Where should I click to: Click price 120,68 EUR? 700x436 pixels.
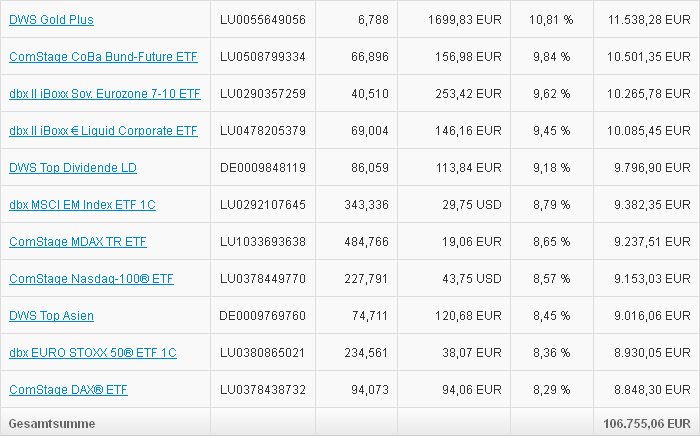pos(468,316)
